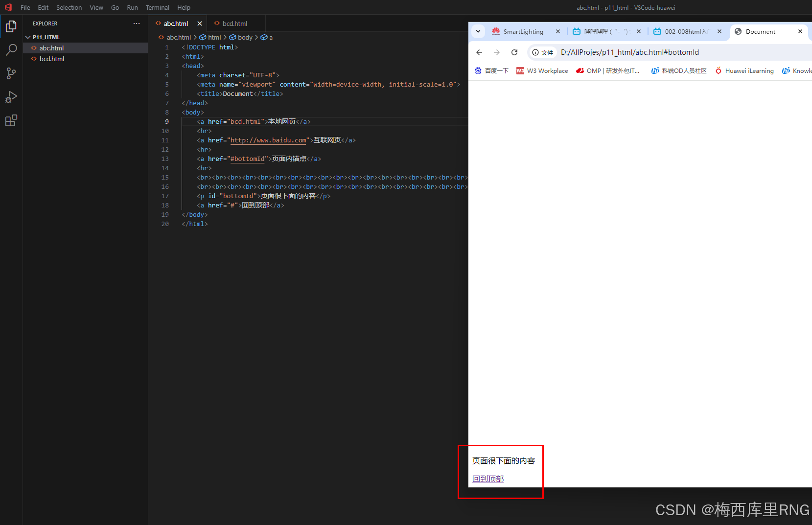Reload the page in the browser

(x=514, y=52)
